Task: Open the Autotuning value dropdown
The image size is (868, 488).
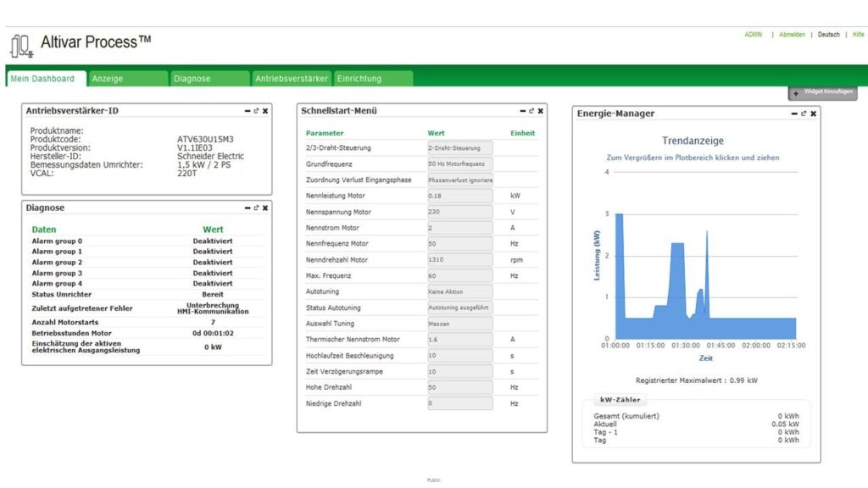Action: [459, 291]
